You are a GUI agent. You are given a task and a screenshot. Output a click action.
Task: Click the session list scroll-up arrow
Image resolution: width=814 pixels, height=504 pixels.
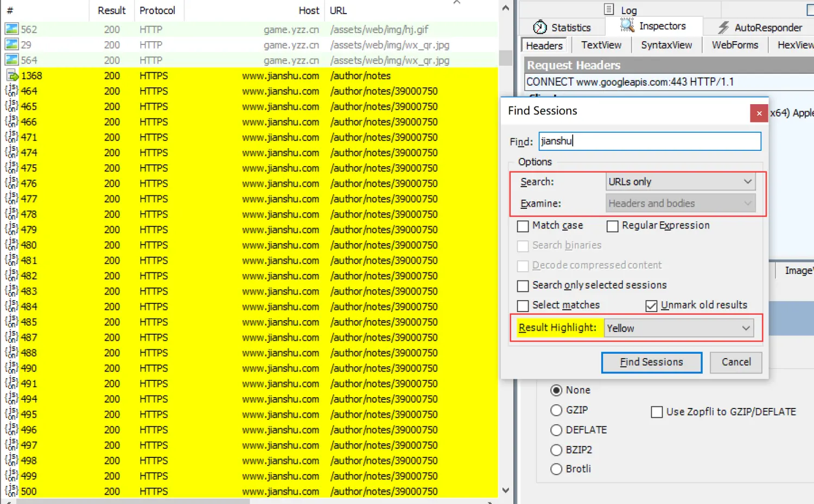[x=506, y=8]
